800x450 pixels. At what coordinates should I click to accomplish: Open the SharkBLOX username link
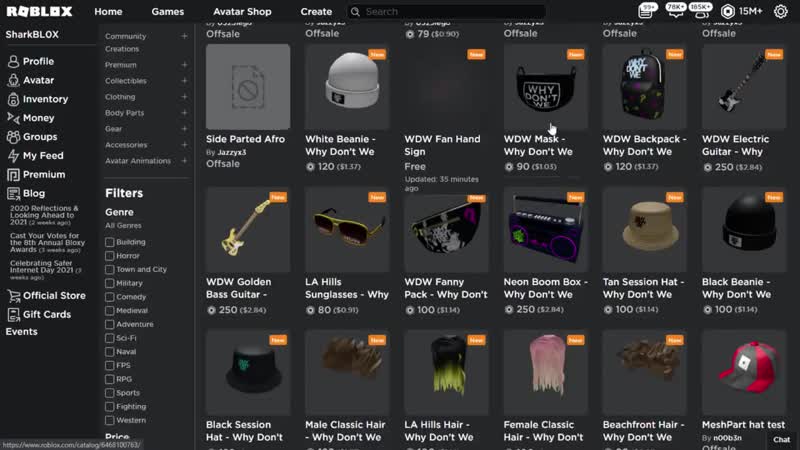point(32,35)
